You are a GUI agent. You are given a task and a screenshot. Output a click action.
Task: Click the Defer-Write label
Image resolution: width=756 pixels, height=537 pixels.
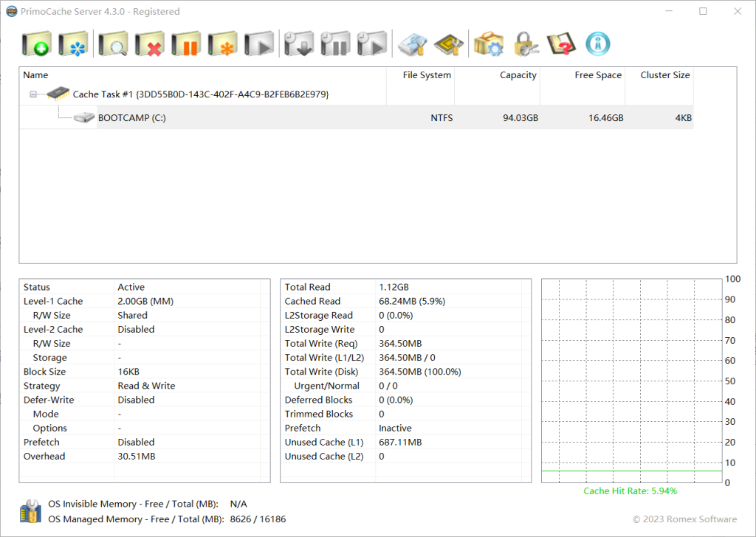coord(49,400)
